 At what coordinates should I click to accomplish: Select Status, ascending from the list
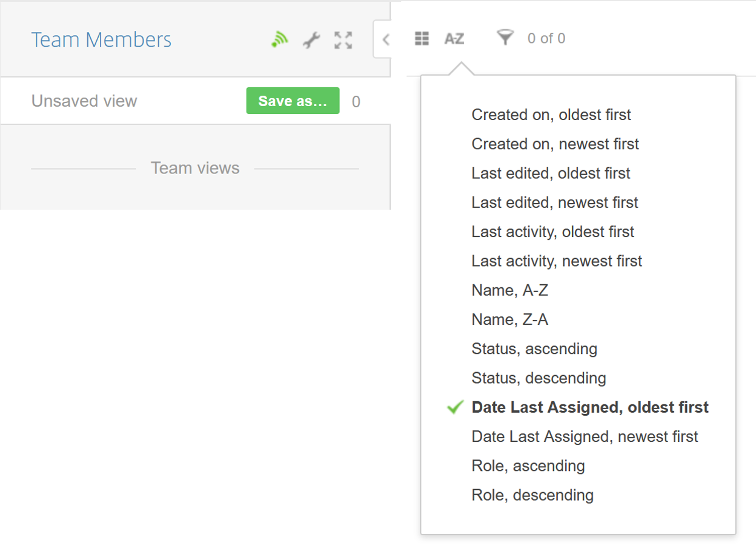534,349
